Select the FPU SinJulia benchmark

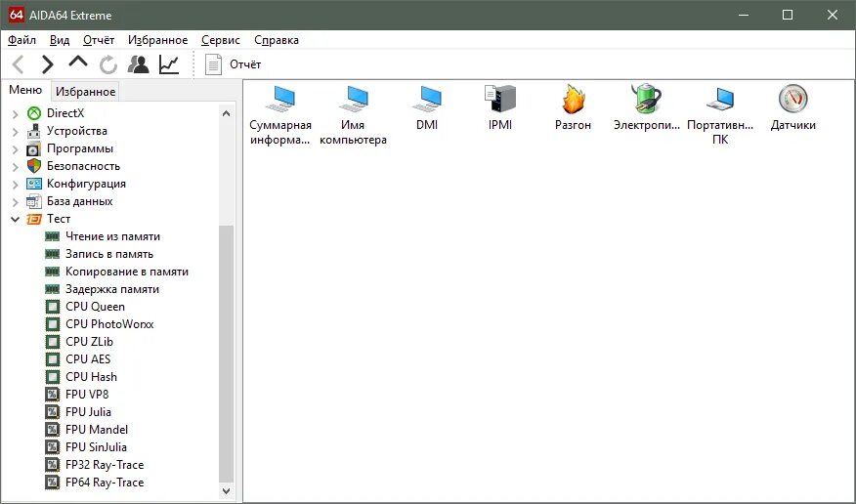(x=96, y=446)
